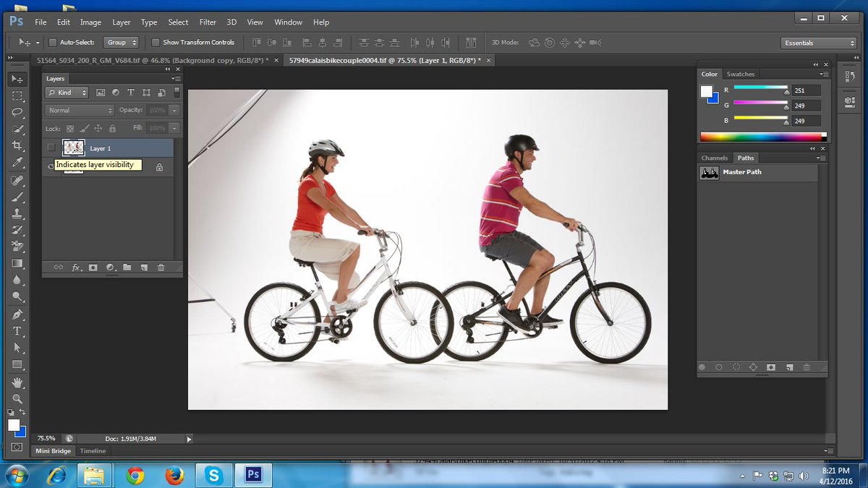Select the Rectangle shape tool
This screenshot has width=868, height=488.
coord(17,364)
